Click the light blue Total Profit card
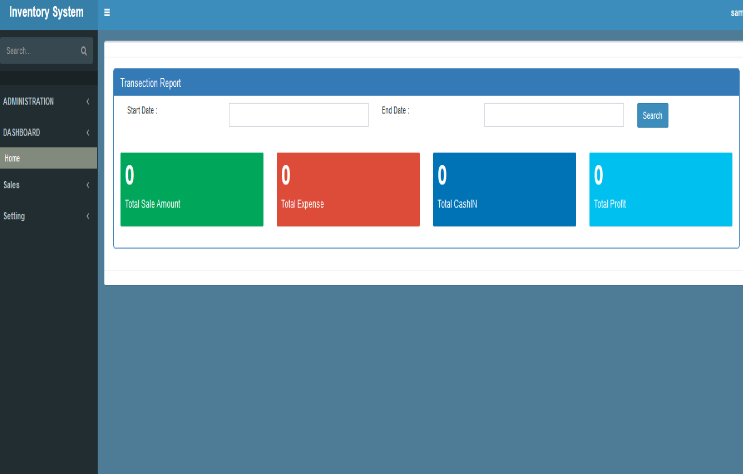The width and height of the screenshot is (744, 474). [x=660, y=189]
